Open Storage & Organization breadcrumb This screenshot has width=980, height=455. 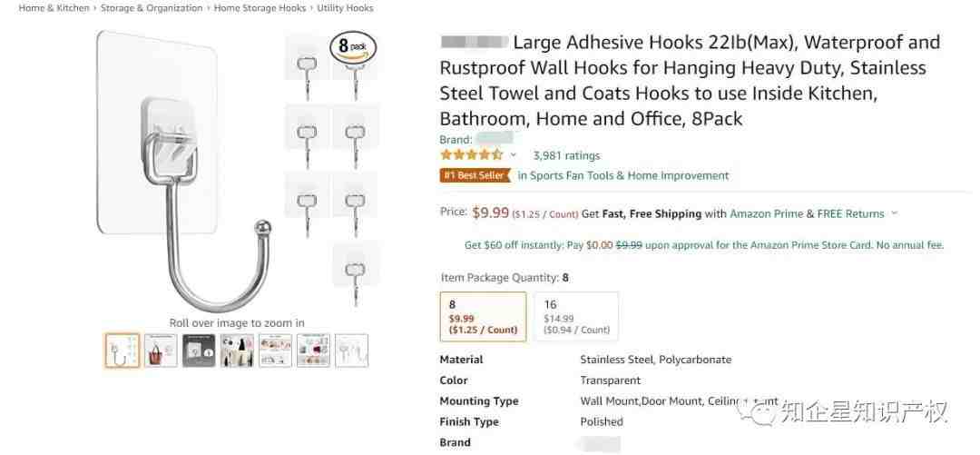pyautogui.click(x=152, y=8)
